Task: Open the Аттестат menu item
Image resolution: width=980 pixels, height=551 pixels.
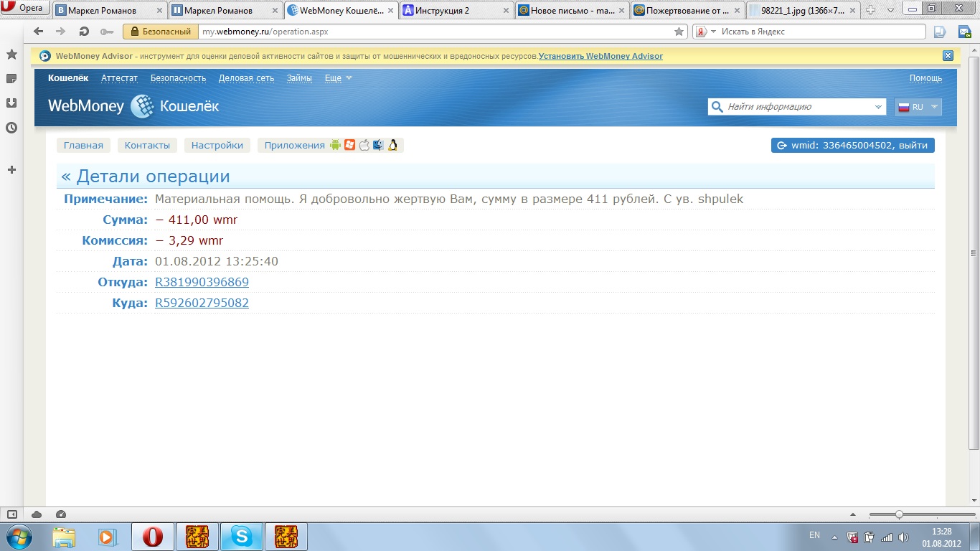Action: (x=119, y=78)
